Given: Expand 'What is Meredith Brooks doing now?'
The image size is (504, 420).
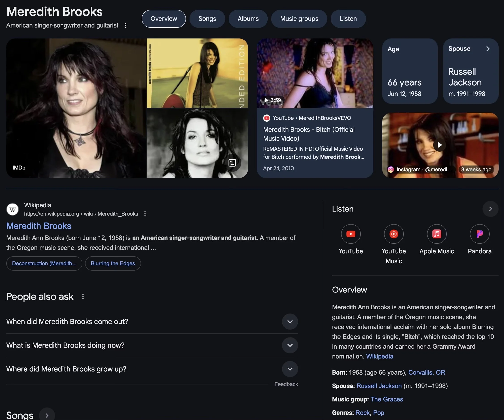Looking at the screenshot, I should tap(290, 345).
